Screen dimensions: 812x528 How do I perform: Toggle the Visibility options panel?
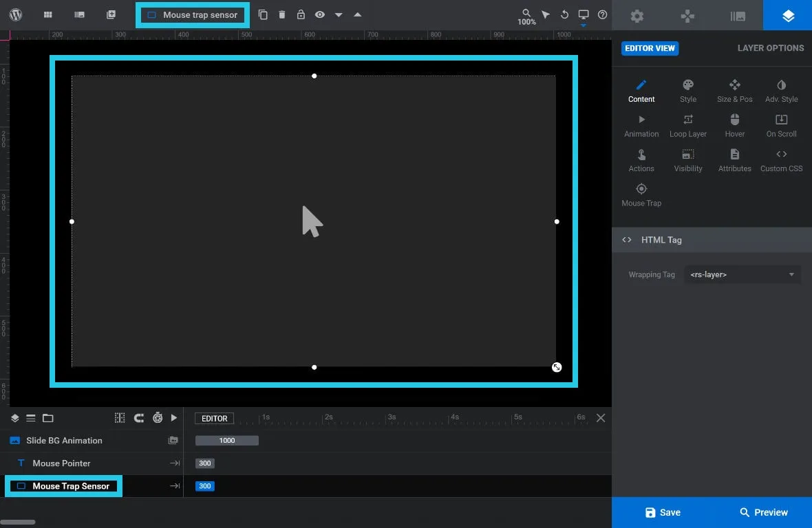[x=687, y=159]
